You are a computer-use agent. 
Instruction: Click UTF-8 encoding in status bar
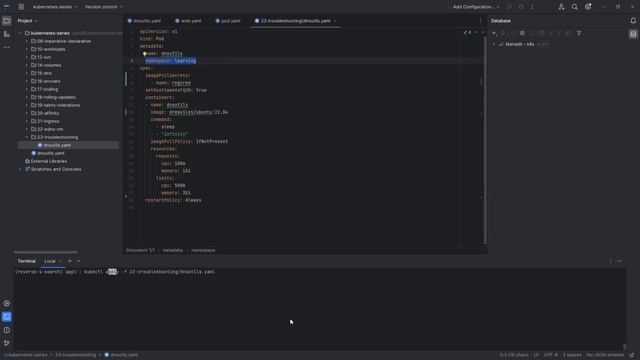[x=551, y=355]
